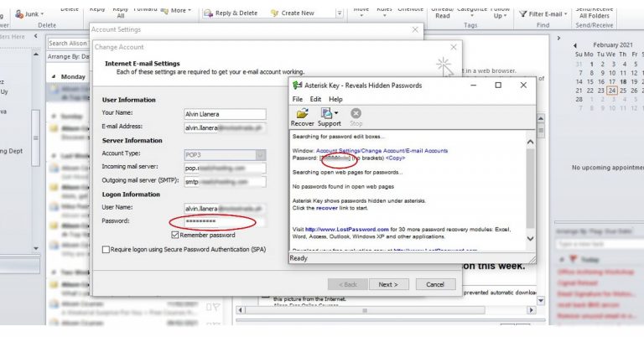
Task: Open the Account Type combo box
Action: click(x=225, y=155)
